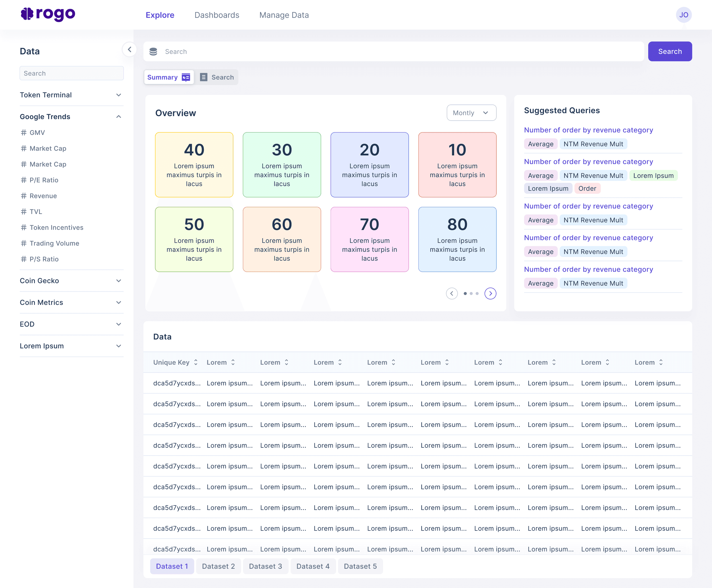Screen dimensions: 712x588
Task: Focus the sidebar Data search field
Action: click(71, 73)
